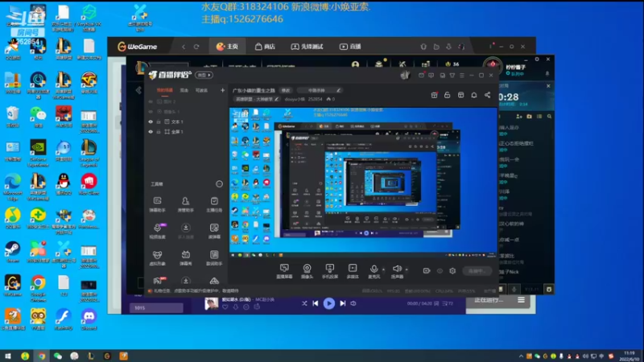Screen dimensions: 644x362
Task: Open the gift box icon beside the lock icon
Action: click(434, 95)
